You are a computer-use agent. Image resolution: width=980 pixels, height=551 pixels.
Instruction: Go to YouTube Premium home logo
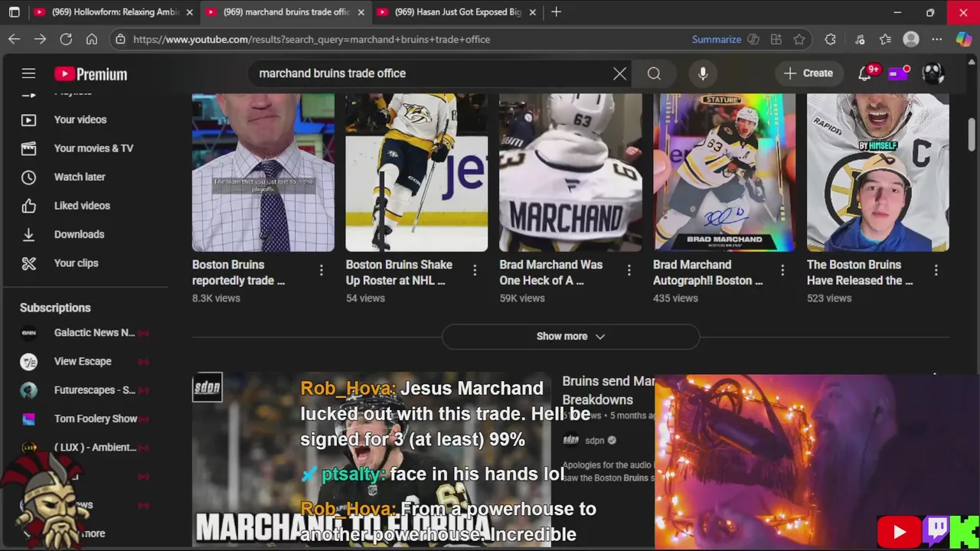(90, 74)
